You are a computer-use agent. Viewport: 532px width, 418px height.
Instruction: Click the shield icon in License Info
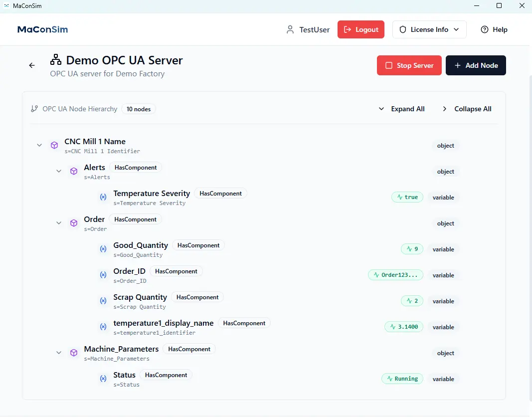click(403, 29)
